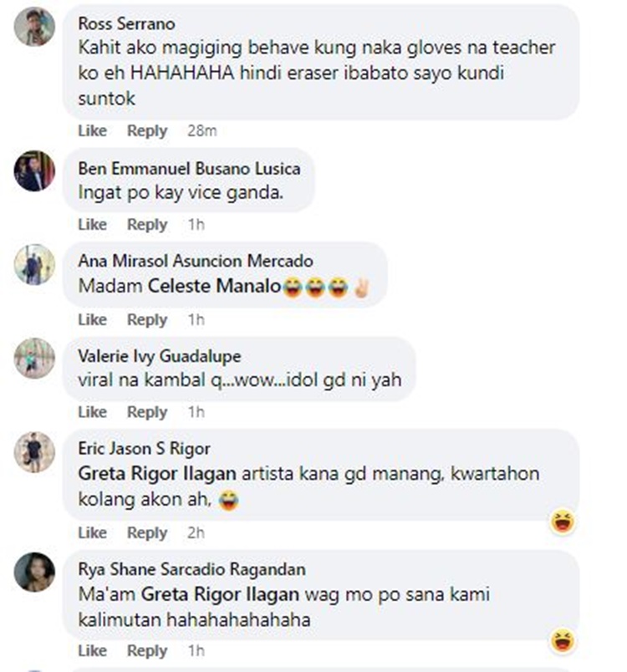Open tagged Celeste Manalo profile link
This screenshot has width=627, height=672.
214,287
